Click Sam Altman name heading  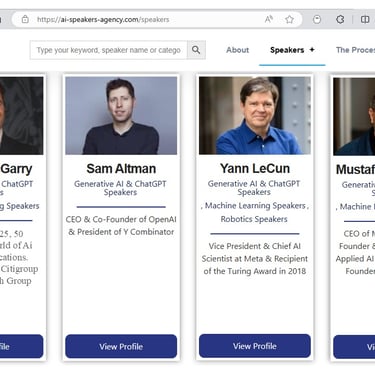(121, 169)
